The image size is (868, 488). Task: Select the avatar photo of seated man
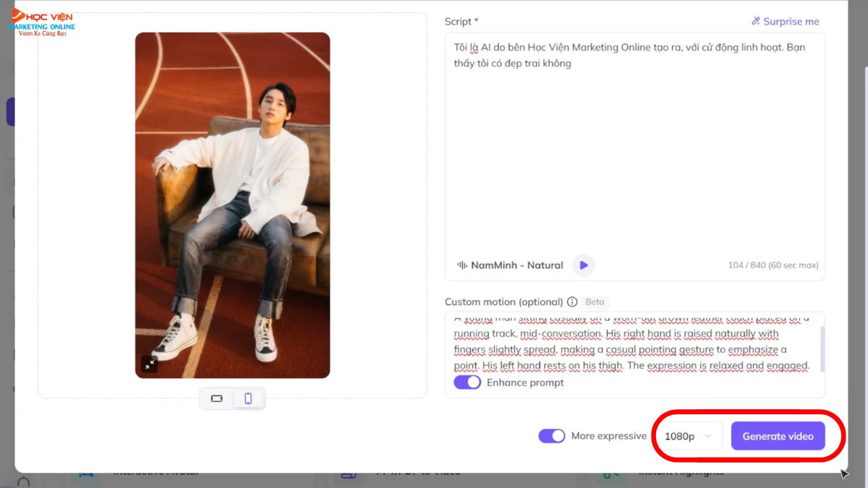point(232,205)
